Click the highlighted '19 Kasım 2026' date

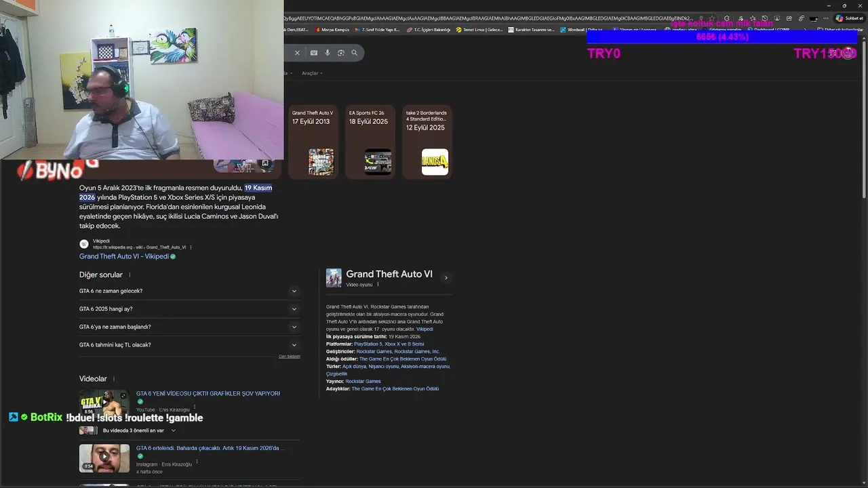click(176, 192)
